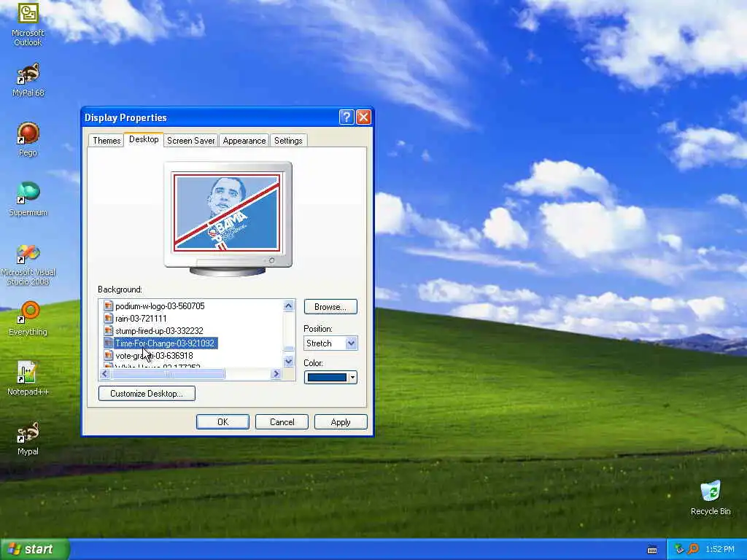The image size is (747, 560).
Task: Open Microsoft Outlook desktop icon
Action: click(28, 24)
